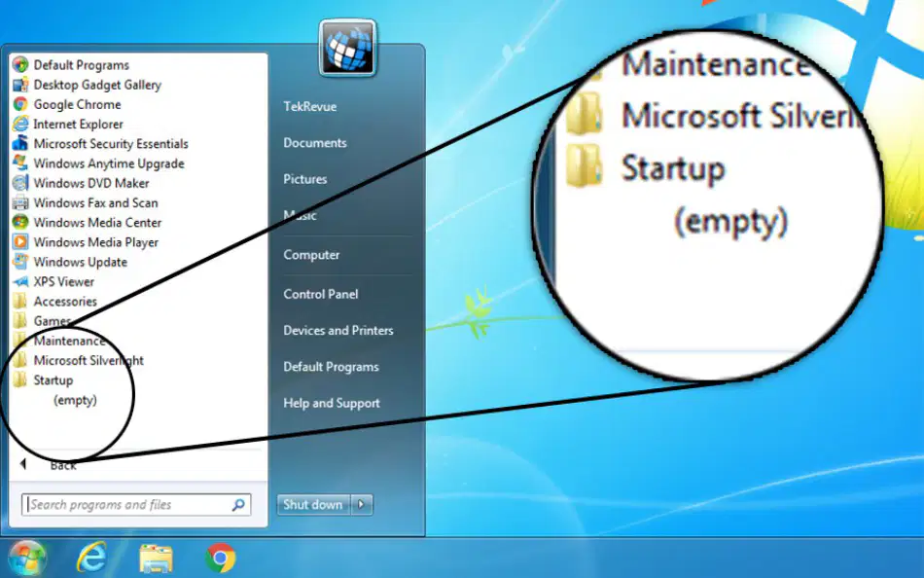Launch Windows DVD Maker icon

(20, 183)
